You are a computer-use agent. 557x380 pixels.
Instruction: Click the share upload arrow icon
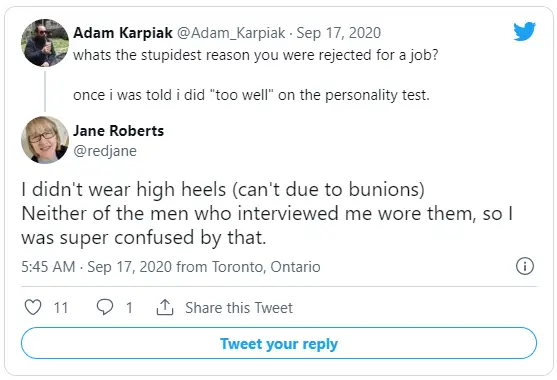165,307
